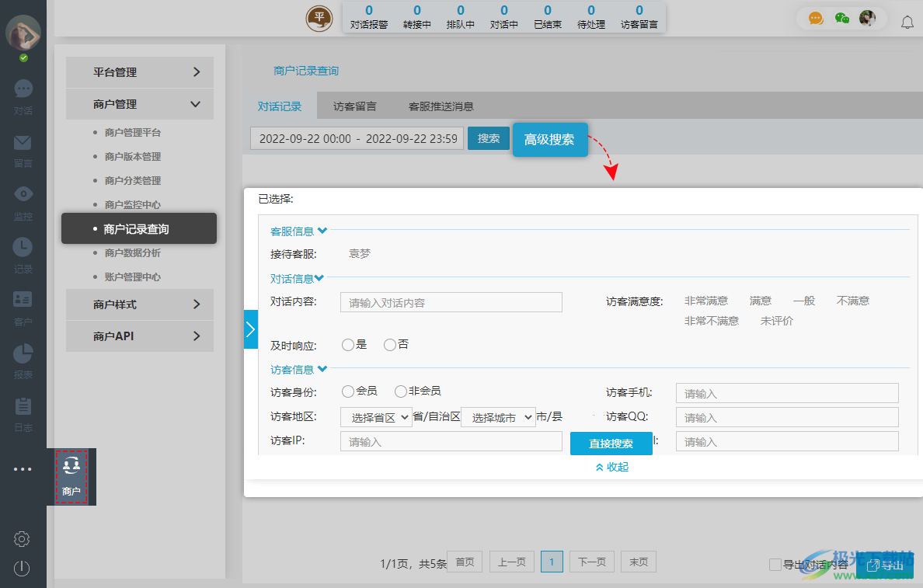
Task: Open the 选择省区 province dropdown
Action: pos(376,417)
